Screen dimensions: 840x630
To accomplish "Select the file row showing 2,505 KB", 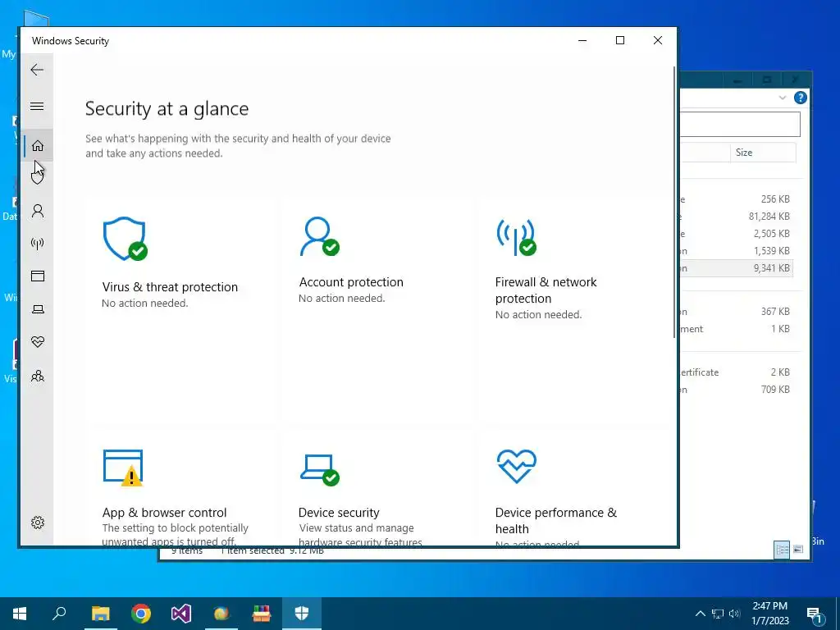I will click(x=737, y=234).
